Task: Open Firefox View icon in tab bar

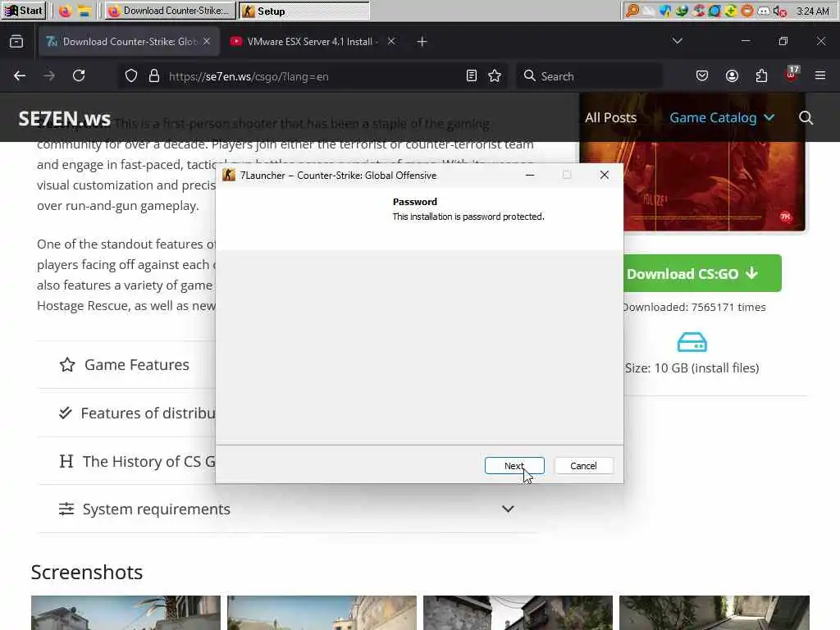Action: 16,41
